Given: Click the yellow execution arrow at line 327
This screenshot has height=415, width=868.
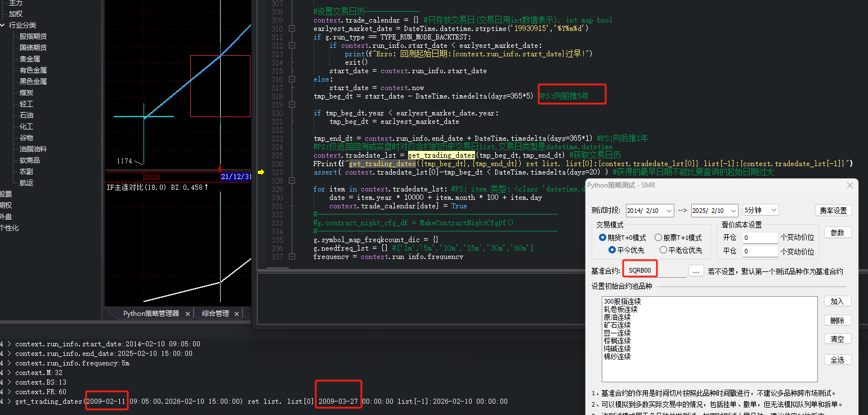Looking at the screenshot, I should pyautogui.click(x=261, y=172).
